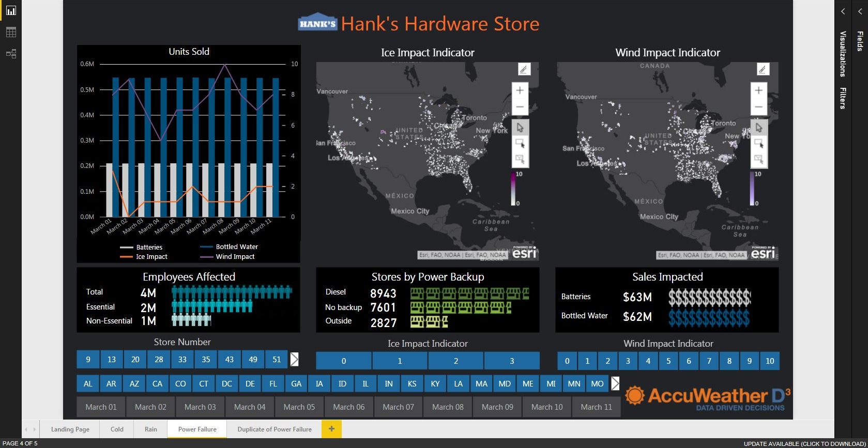Select the Power Failure tab
Image resolution: width=868 pixels, height=448 pixels.
[x=197, y=429]
